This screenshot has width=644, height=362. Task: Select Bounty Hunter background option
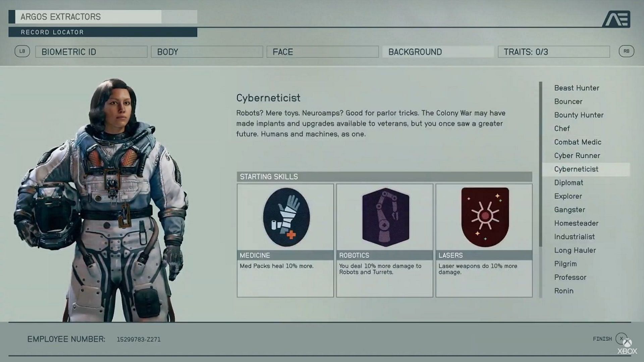click(x=579, y=115)
